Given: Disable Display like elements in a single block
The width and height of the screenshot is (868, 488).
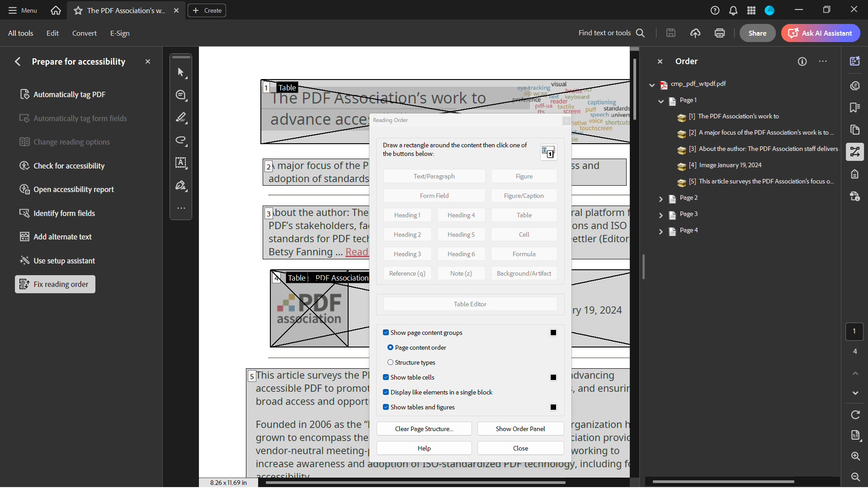Looking at the screenshot, I should tap(387, 392).
